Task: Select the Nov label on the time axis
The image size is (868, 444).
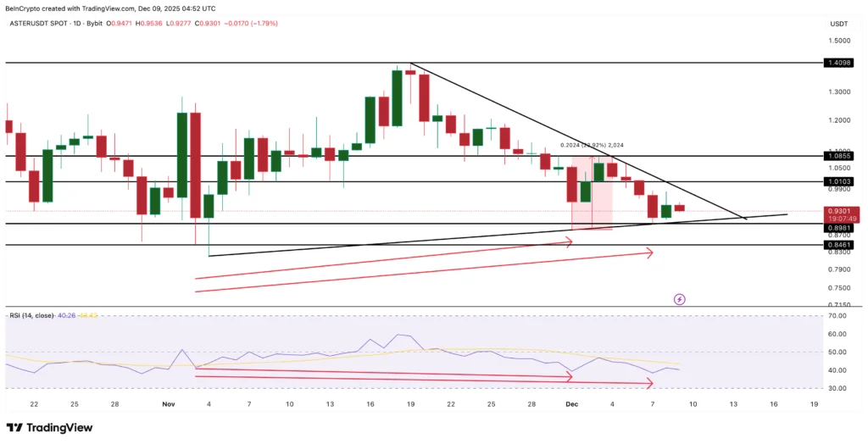Action: (x=166, y=405)
